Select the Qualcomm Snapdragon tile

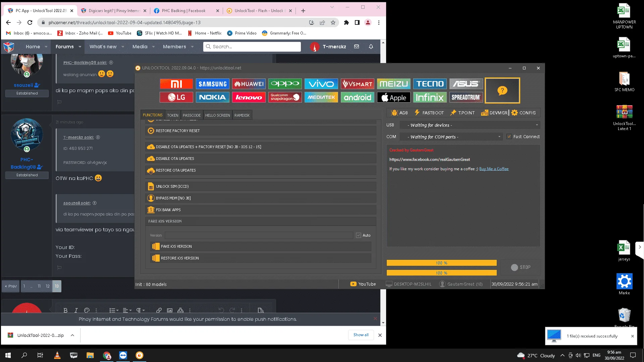[x=285, y=97]
